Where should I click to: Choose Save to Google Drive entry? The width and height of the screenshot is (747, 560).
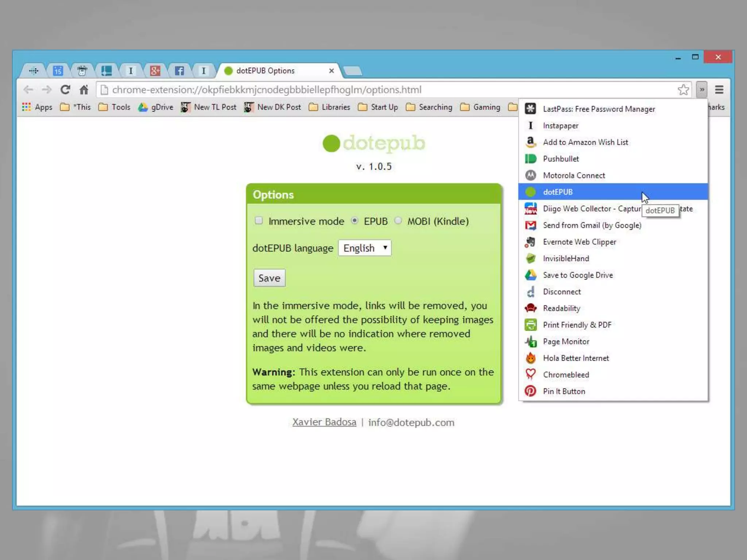(x=578, y=275)
